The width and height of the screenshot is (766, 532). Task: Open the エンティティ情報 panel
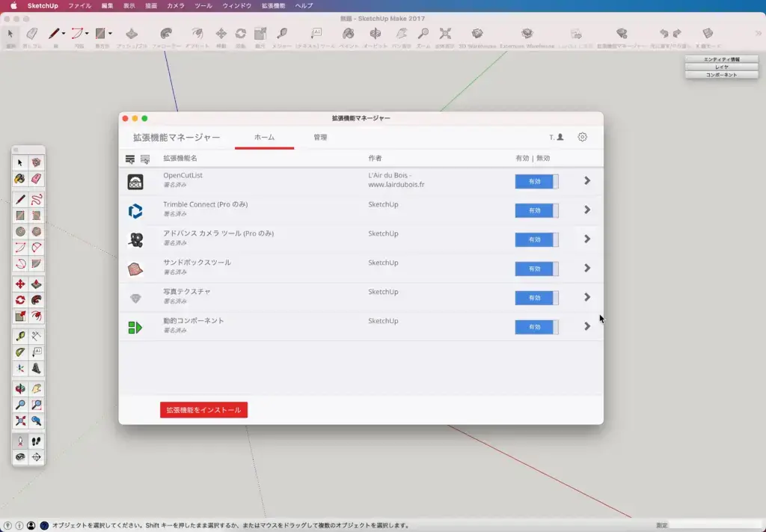(722, 59)
